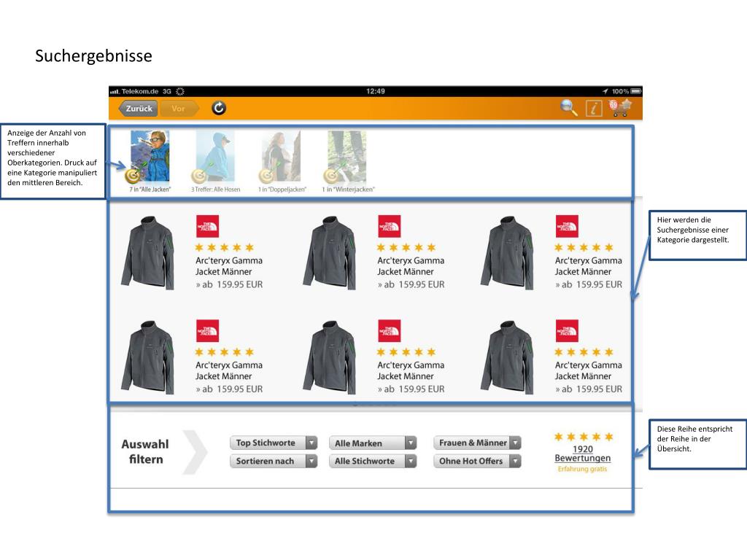Viewport: 747px width, 560px height.
Task: Open the Top Stichworte dropdown
Action: click(x=274, y=443)
